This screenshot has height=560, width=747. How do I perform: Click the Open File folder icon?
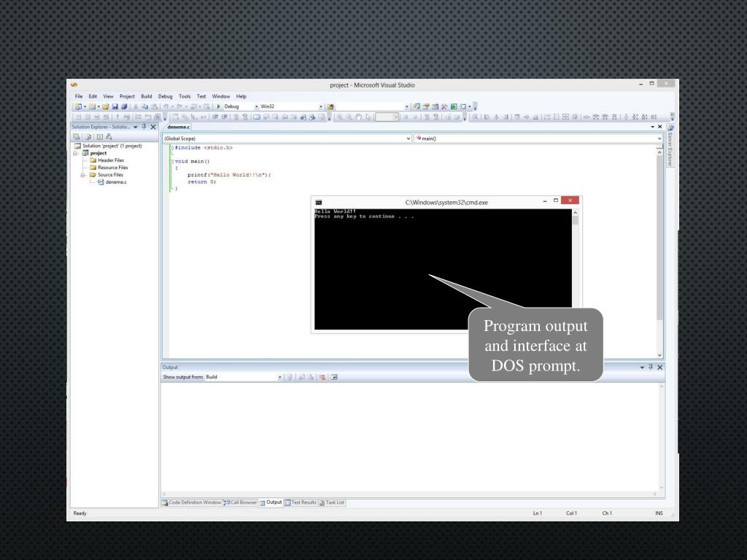click(x=106, y=106)
